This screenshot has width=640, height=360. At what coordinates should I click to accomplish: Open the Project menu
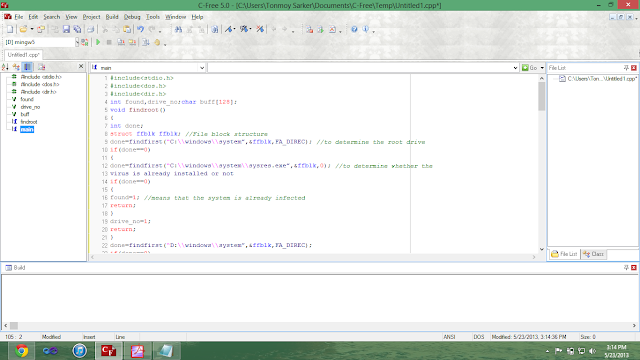(x=91, y=17)
